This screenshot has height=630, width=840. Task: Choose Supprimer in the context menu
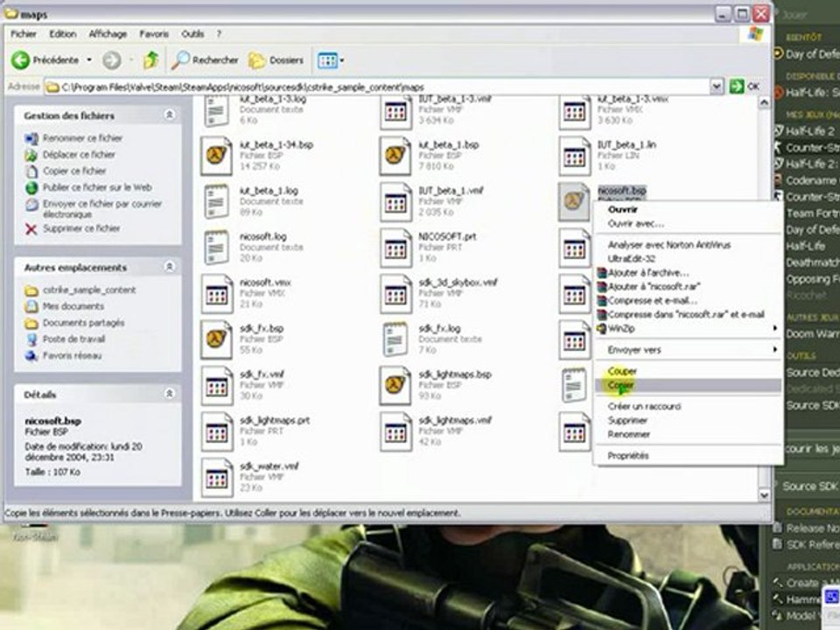click(x=688, y=421)
